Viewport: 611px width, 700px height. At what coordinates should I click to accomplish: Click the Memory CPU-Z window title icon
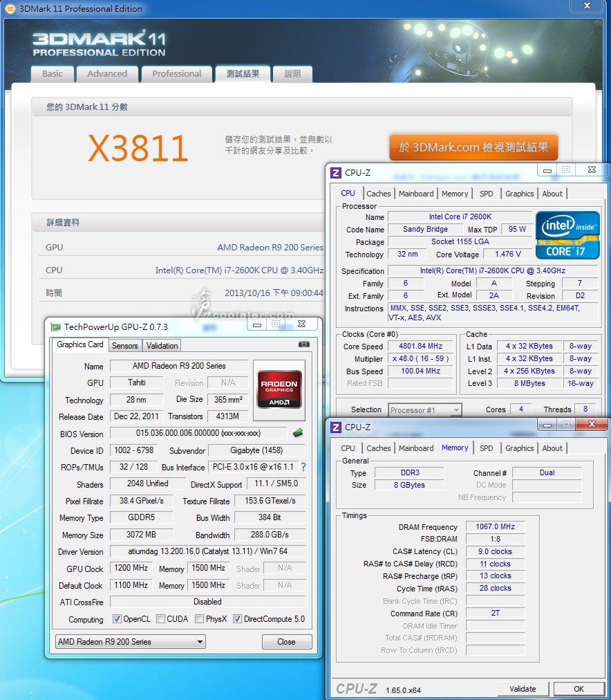tap(336, 427)
